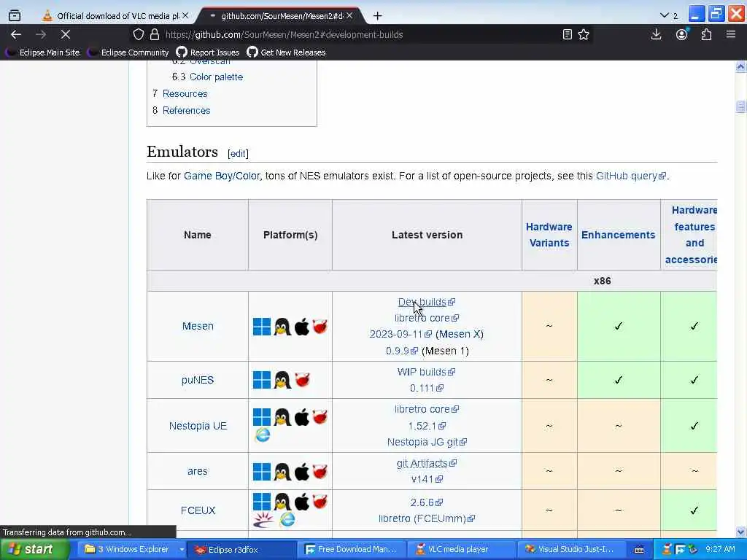This screenshot has width=747, height=560.
Task: Open the 0.9.9 Mesen 1 link
Action: pyautogui.click(x=402, y=351)
